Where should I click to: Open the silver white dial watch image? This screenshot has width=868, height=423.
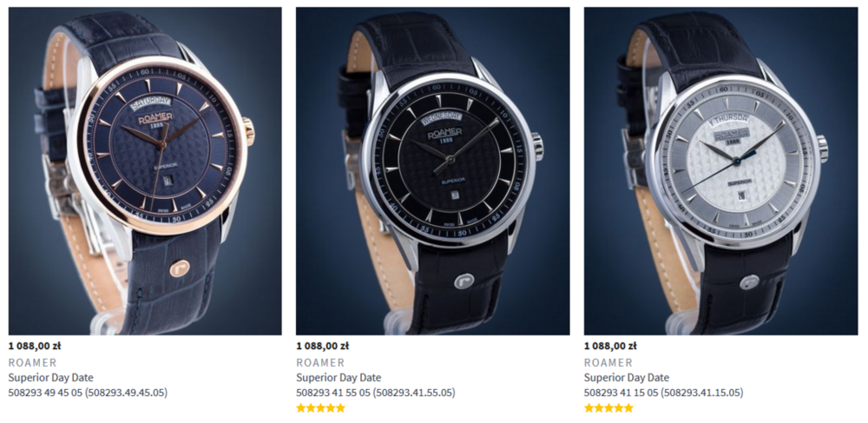click(720, 171)
